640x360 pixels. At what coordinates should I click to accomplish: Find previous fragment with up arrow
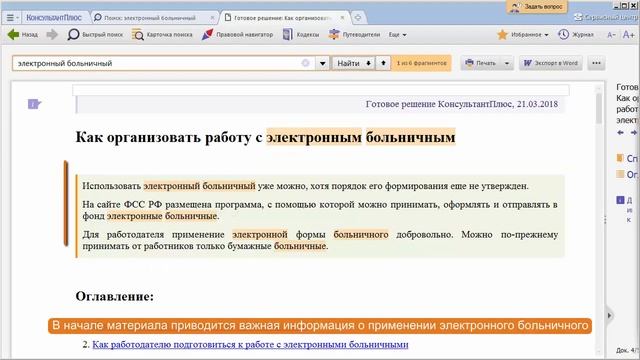[x=383, y=63]
